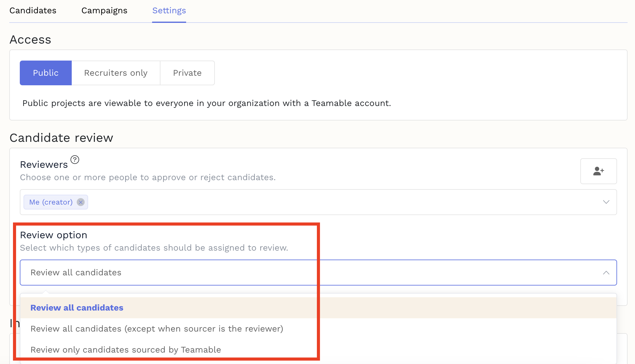This screenshot has height=364, width=635.
Task: Pick Review only candidates sourced by Teamable
Action: click(x=126, y=349)
